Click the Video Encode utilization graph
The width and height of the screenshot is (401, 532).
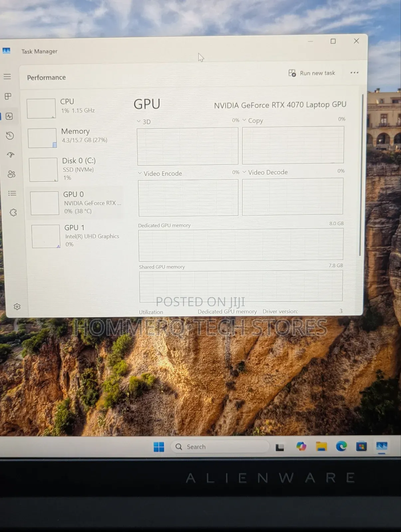pyautogui.click(x=188, y=198)
